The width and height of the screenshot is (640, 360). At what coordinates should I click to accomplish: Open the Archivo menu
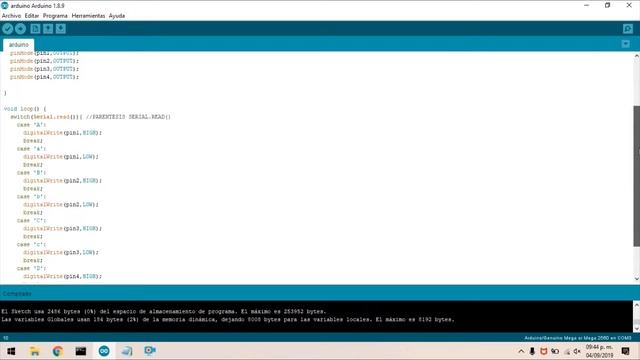point(11,16)
